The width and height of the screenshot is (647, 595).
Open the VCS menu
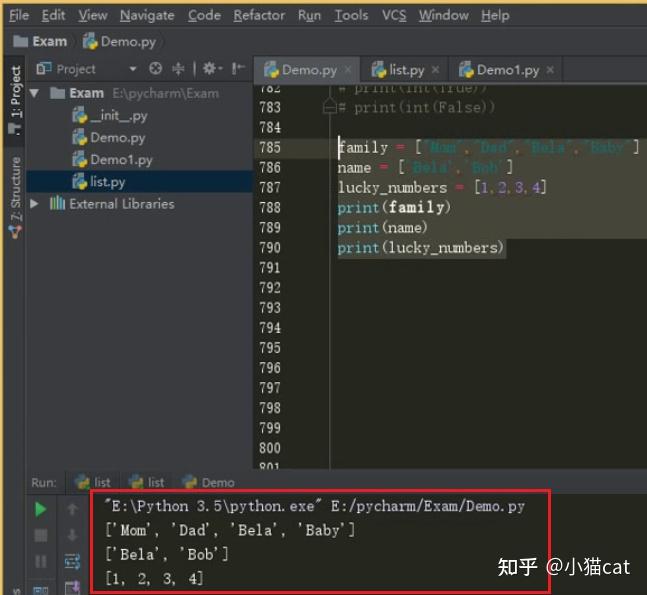(x=394, y=15)
